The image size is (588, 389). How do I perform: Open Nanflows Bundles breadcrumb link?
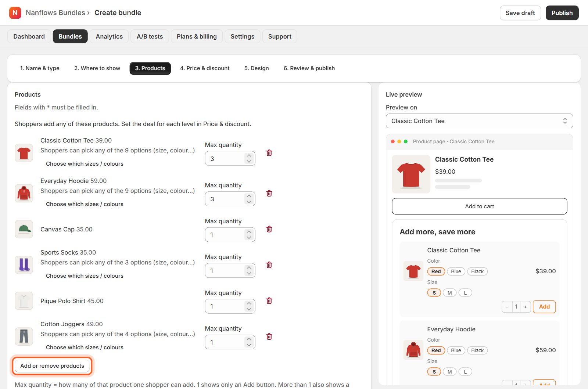click(x=55, y=13)
